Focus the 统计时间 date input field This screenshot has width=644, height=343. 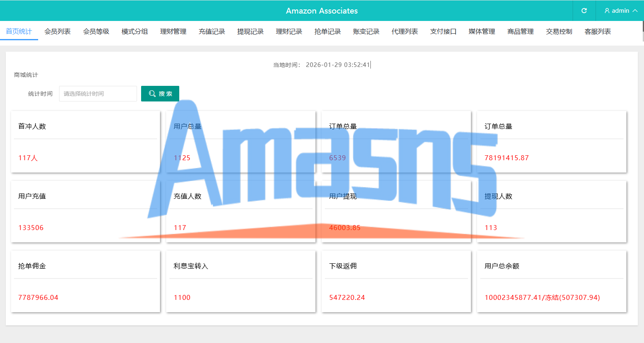(98, 94)
